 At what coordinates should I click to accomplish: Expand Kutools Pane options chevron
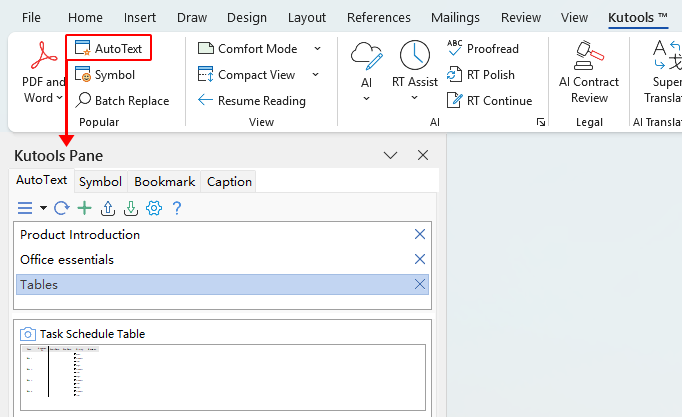click(390, 155)
